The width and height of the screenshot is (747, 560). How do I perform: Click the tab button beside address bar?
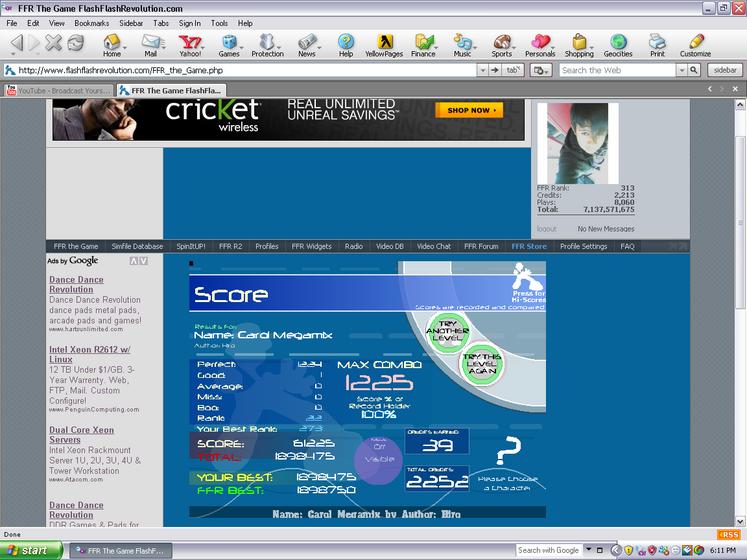(x=513, y=70)
